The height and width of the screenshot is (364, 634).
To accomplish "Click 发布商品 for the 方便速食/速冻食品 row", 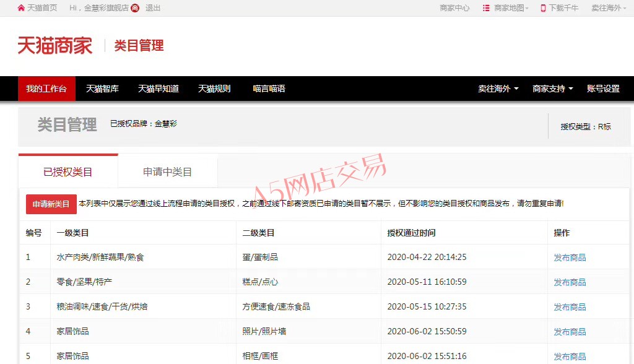I will (570, 307).
